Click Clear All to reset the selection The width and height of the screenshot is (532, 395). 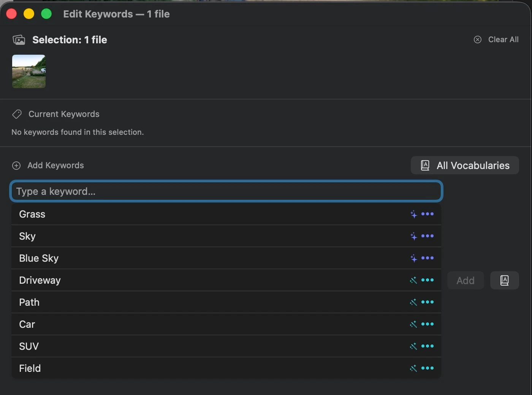pos(496,39)
